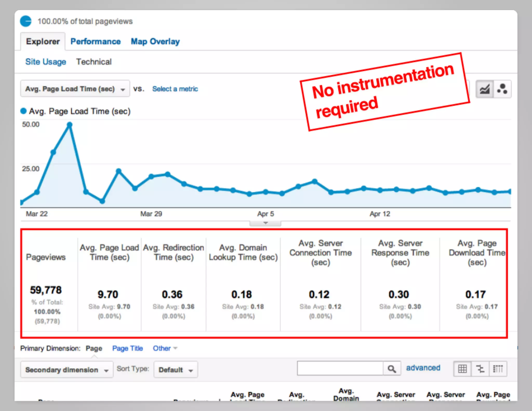Select the Explorer tab
The height and width of the screenshot is (411, 532).
pyautogui.click(x=43, y=42)
